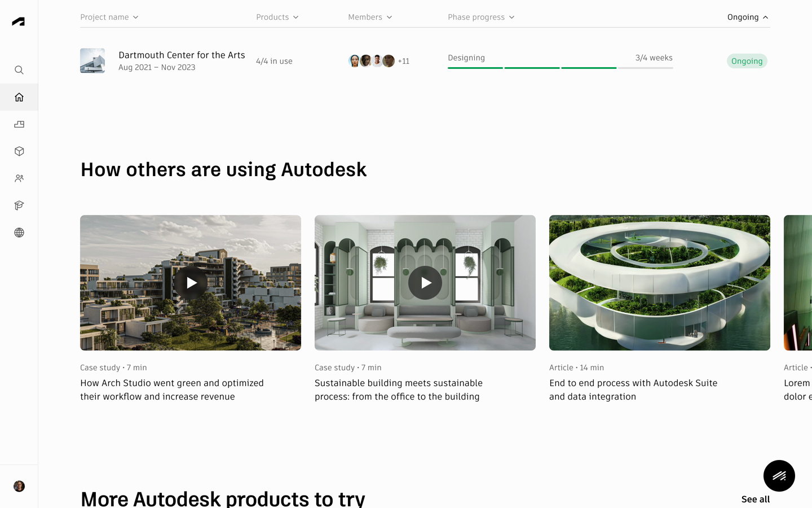812x508 pixels.
Task: Click the See all link
Action: click(756, 499)
